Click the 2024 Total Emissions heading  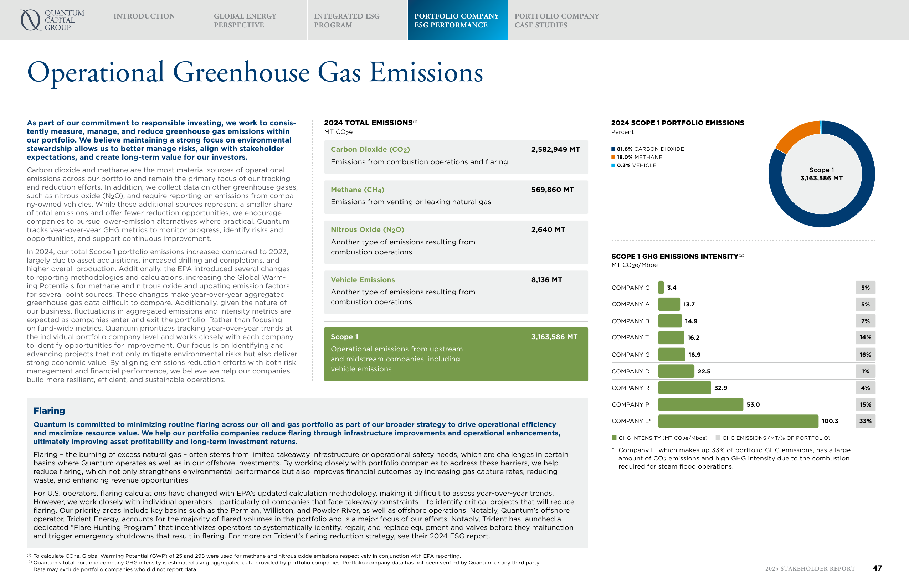[x=368, y=123]
